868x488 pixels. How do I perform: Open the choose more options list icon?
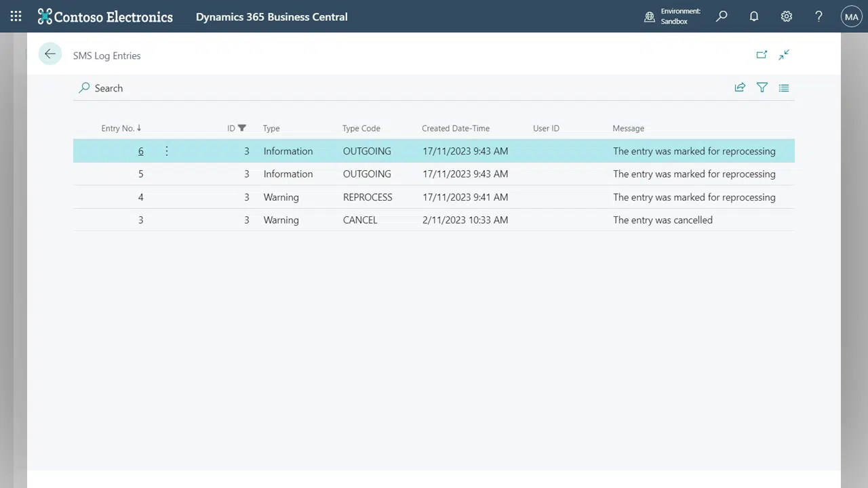click(783, 87)
